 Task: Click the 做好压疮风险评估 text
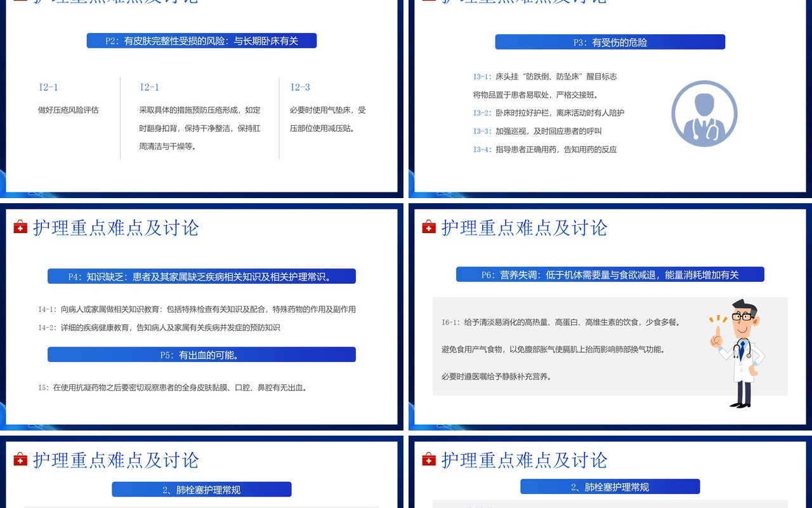(69, 110)
